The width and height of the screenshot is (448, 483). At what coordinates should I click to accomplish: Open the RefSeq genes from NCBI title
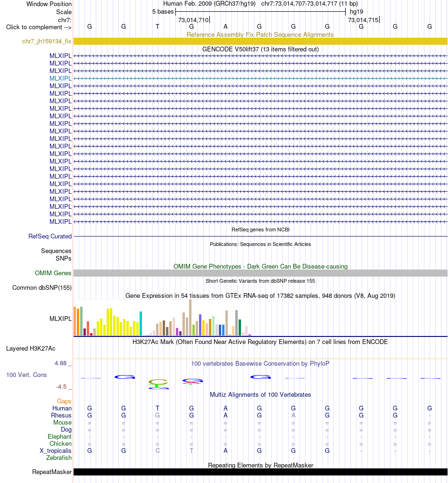tap(260, 229)
